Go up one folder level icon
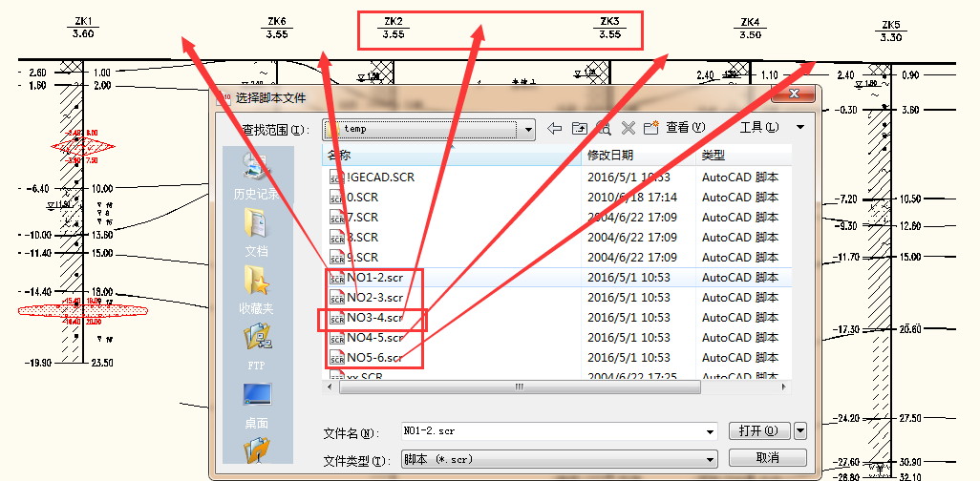 tap(579, 128)
